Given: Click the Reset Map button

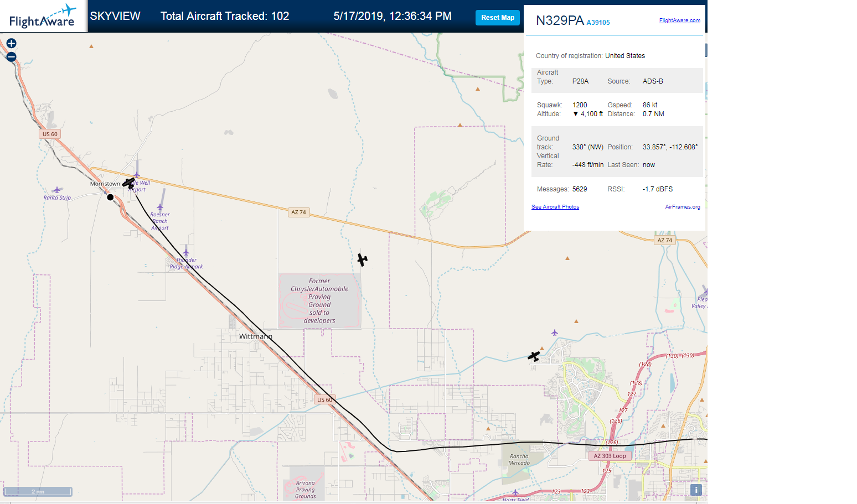Looking at the screenshot, I should point(498,18).
